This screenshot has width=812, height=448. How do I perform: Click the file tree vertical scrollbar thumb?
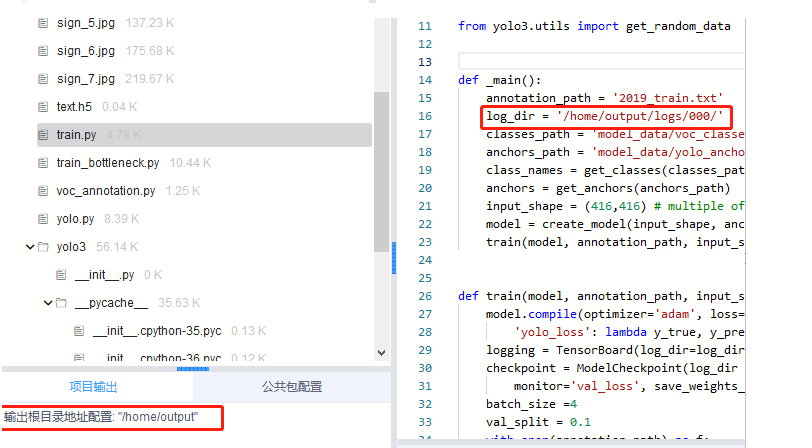tap(381, 171)
